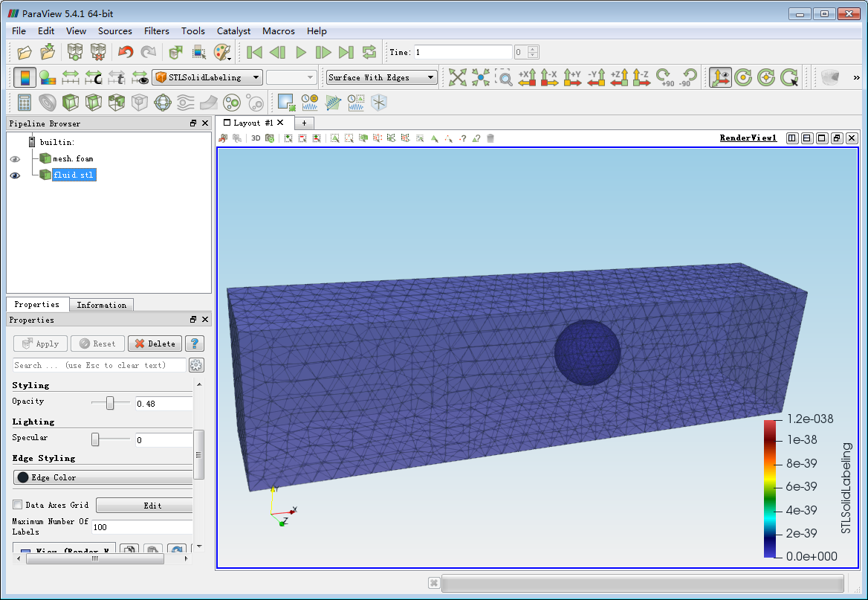Image resolution: width=868 pixels, height=600 pixels.
Task: Click the Specular slider handle
Action: pyautogui.click(x=95, y=439)
